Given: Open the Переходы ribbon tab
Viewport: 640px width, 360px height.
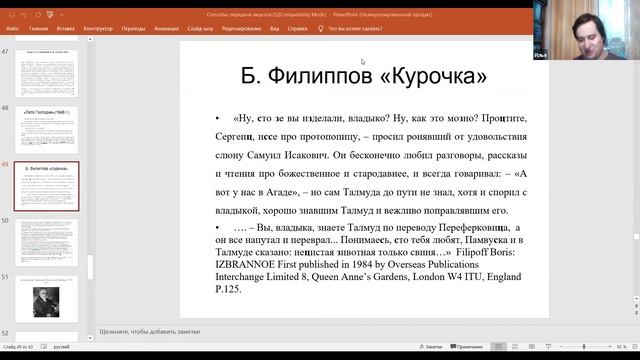Looking at the screenshot, I should pos(133,29).
